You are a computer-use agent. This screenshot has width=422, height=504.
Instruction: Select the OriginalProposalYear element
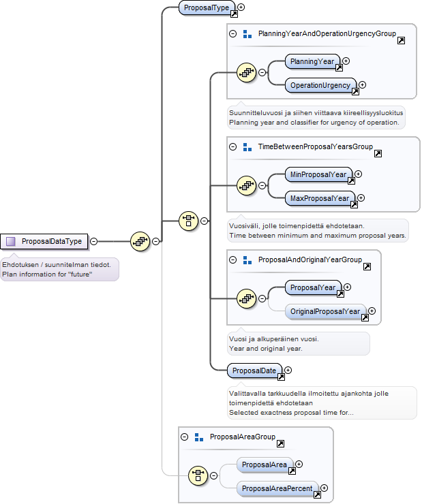325,311
